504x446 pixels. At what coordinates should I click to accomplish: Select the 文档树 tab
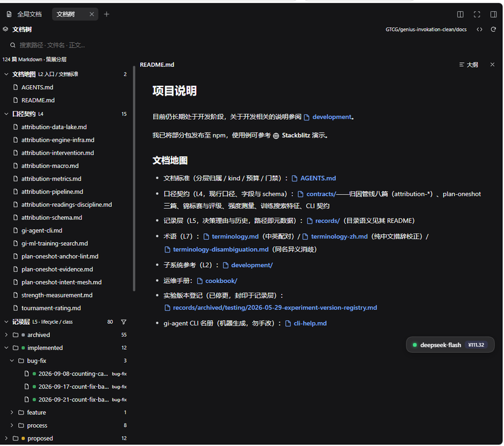(66, 14)
